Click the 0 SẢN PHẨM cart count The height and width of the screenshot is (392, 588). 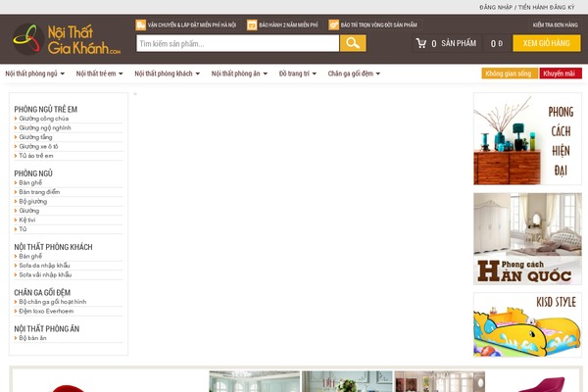(x=454, y=43)
